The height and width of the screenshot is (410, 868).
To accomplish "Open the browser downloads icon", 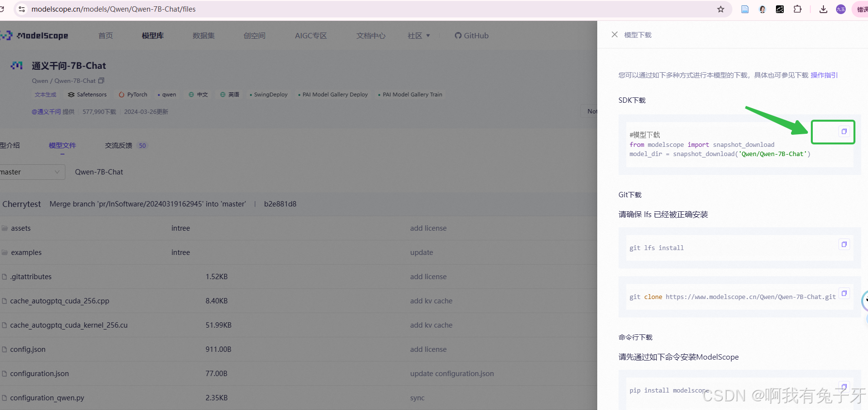I will [823, 9].
